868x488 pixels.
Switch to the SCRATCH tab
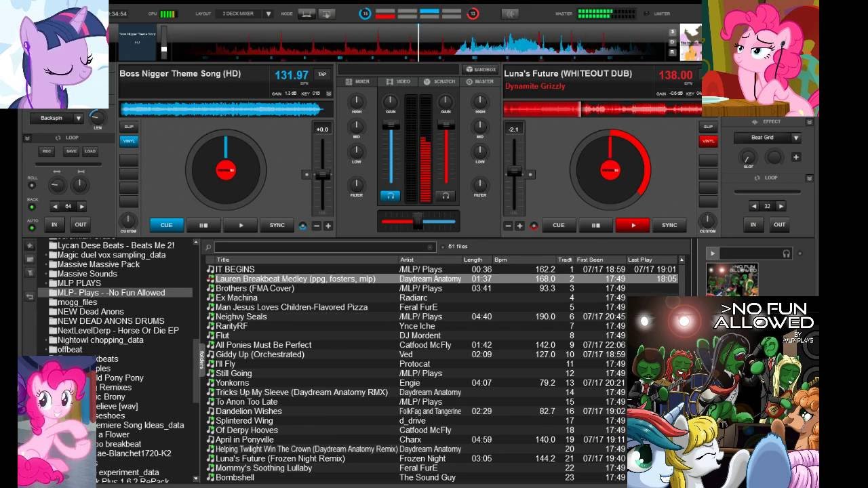click(x=439, y=81)
